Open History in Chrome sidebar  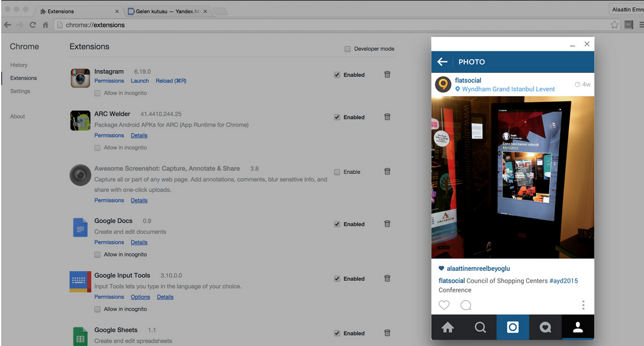(x=19, y=65)
